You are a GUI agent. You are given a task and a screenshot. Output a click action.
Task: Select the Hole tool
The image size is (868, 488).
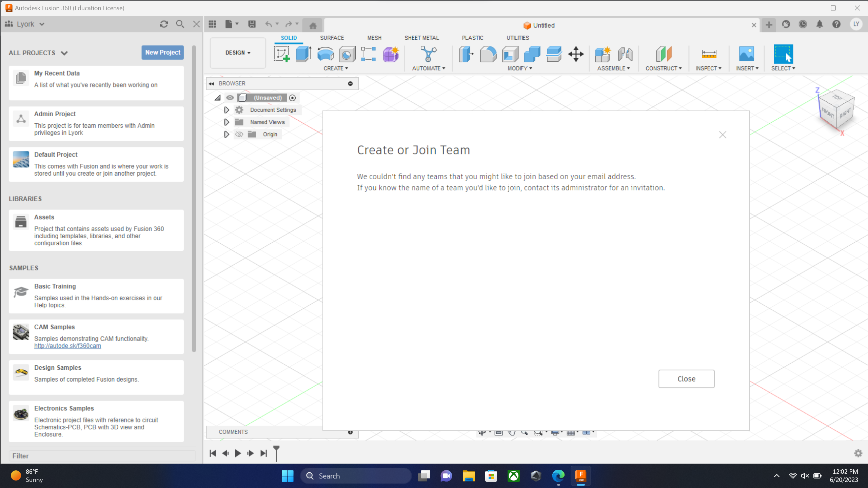coord(347,54)
